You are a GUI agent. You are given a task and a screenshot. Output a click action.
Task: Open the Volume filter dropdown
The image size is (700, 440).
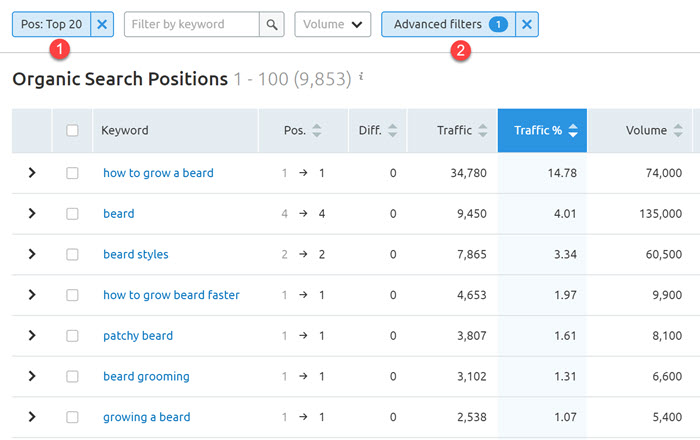coord(332,24)
